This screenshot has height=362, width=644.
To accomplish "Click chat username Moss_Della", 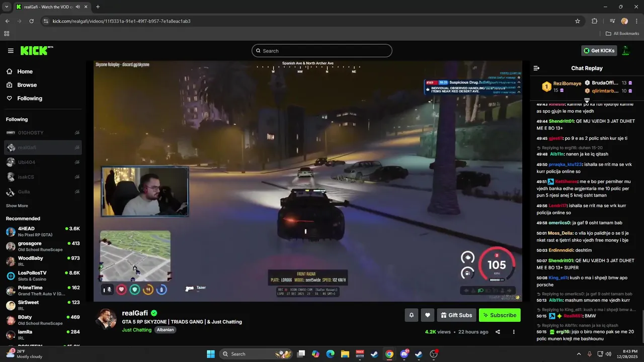I will point(560,233).
